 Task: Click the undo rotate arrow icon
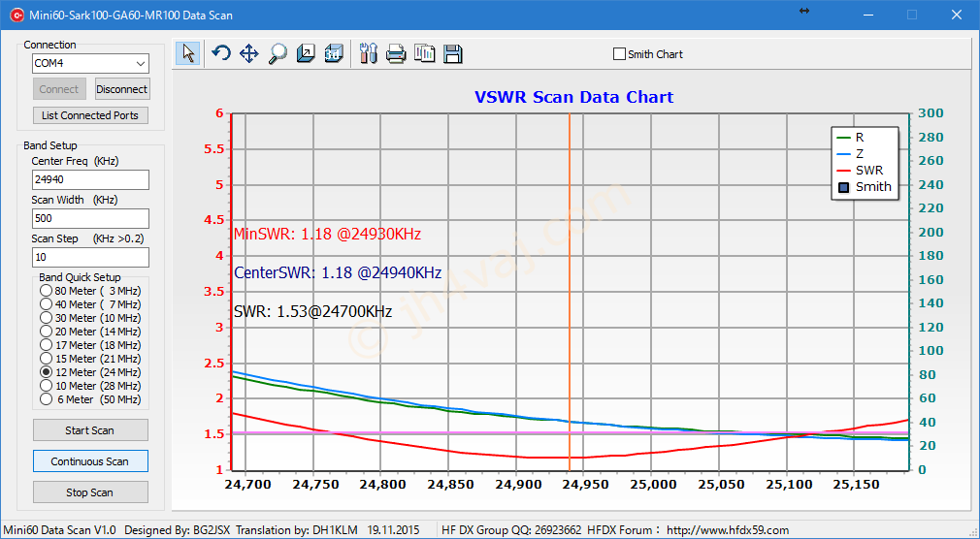coord(220,53)
